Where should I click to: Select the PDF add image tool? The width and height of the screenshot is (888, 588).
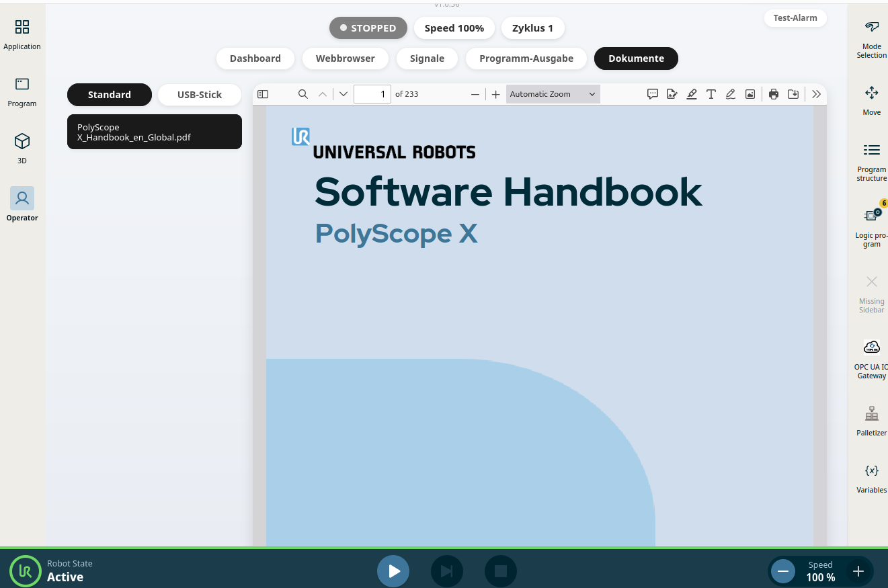coord(750,94)
